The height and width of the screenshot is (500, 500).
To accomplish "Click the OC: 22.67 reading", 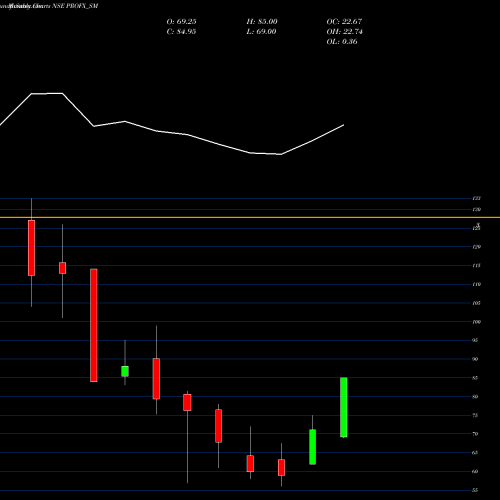I will tap(344, 21).
